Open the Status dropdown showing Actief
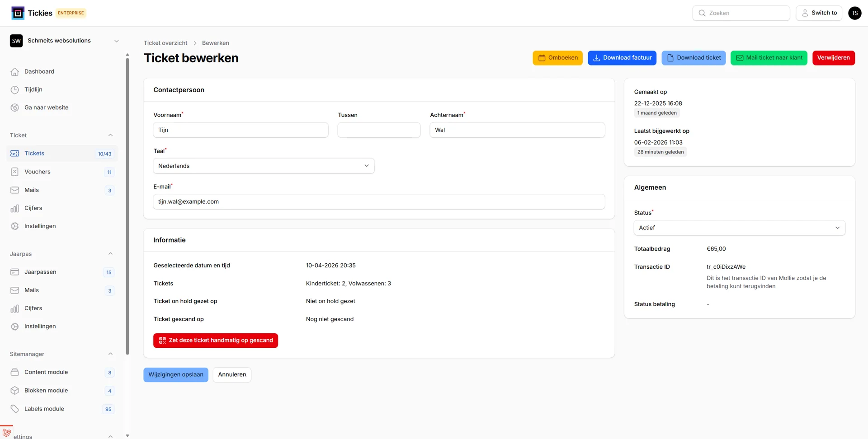 (x=739, y=228)
